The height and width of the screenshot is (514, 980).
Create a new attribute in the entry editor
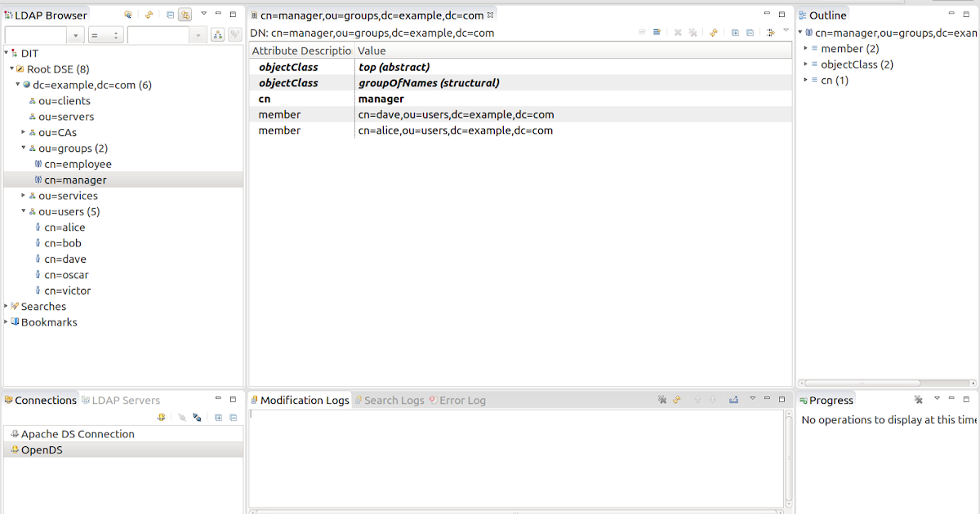(656, 30)
